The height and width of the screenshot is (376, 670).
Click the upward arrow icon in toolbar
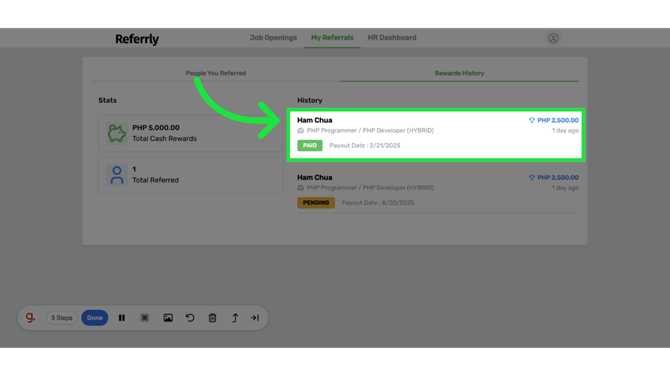coord(235,318)
